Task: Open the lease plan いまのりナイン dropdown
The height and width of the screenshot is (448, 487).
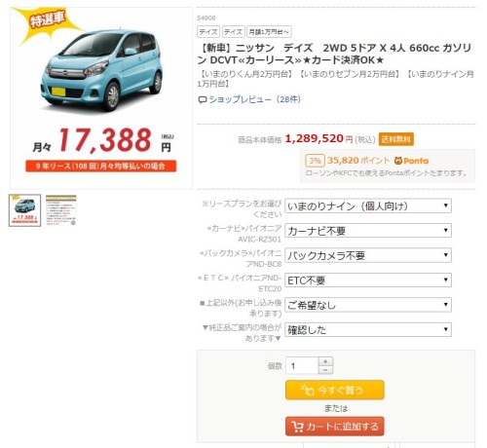Action: (368, 205)
